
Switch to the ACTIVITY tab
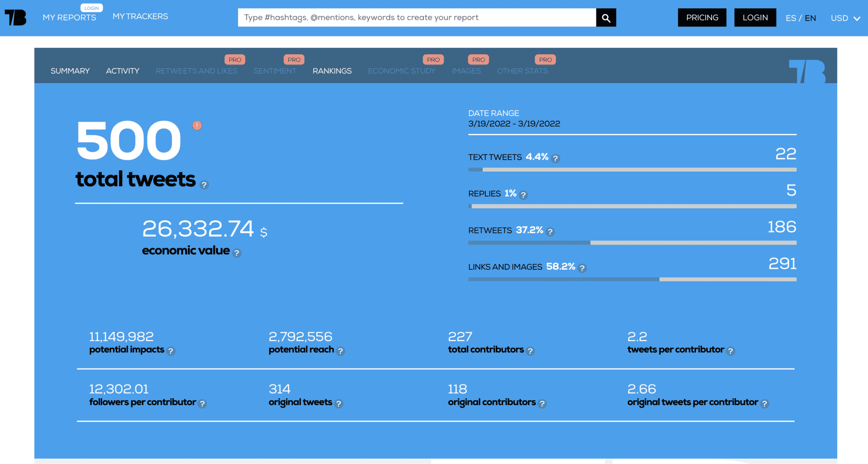[122, 70]
